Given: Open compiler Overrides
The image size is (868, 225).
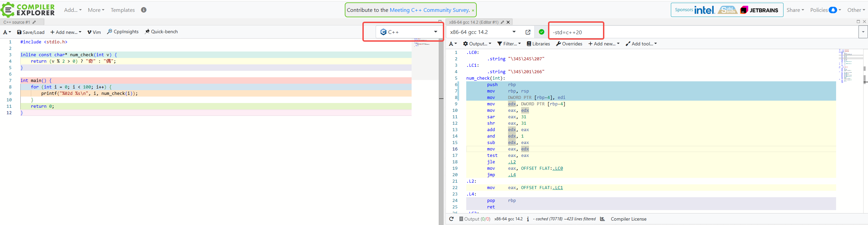Looking at the screenshot, I should (569, 44).
